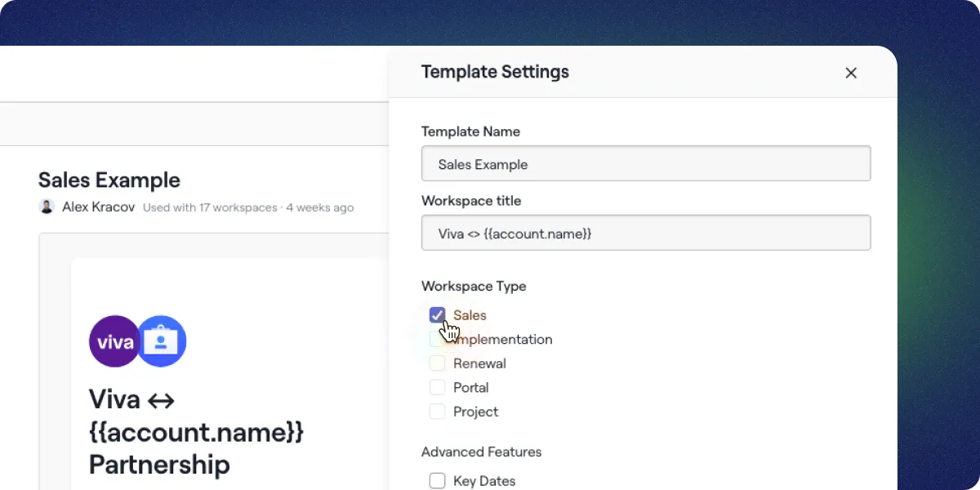Click the Template Settings panel title
980x490 pixels.
[495, 72]
